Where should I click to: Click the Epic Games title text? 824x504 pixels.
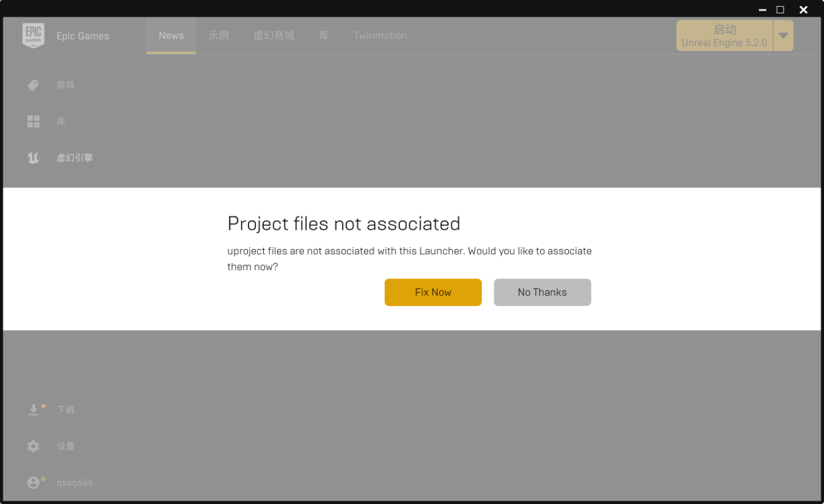pos(82,36)
